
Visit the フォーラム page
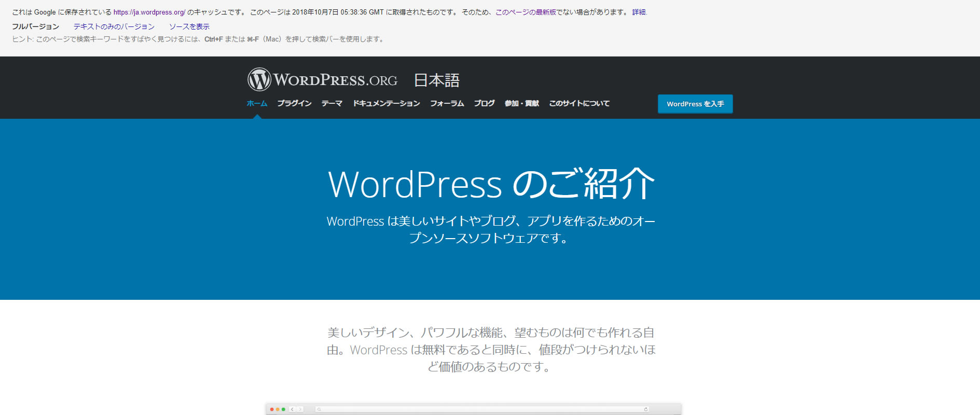tap(447, 103)
